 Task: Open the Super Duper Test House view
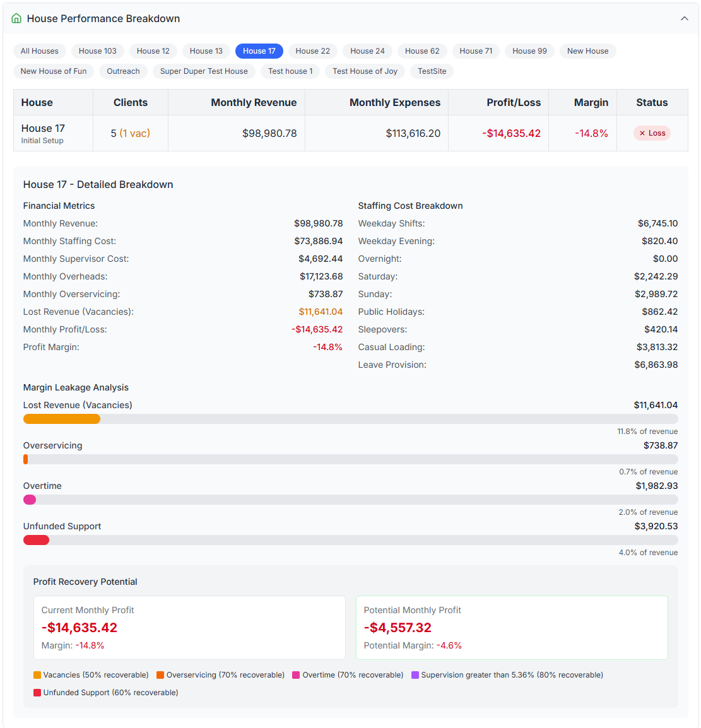coord(204,71)
